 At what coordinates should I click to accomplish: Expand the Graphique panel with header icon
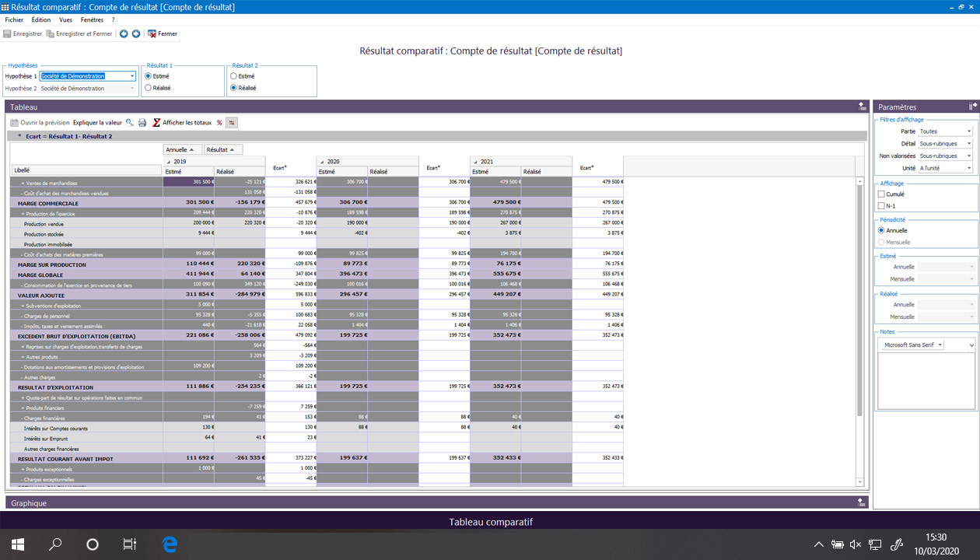[x=862, y=502]
